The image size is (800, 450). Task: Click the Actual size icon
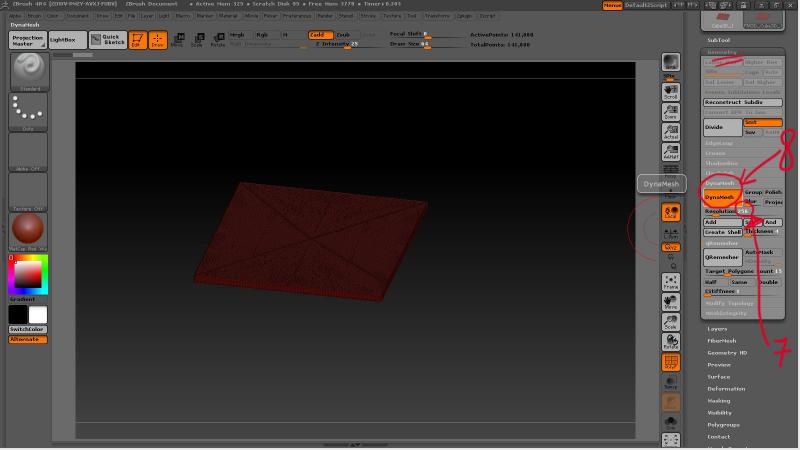click(670, 132)
